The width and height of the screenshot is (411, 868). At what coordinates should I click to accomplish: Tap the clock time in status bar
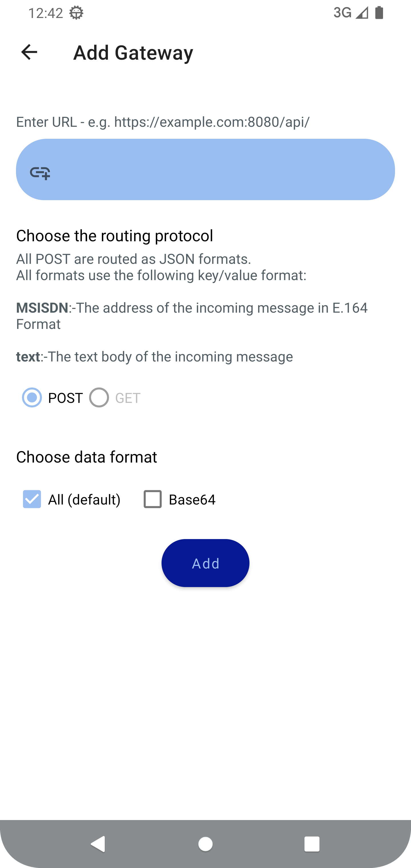(x=45, y=13)
